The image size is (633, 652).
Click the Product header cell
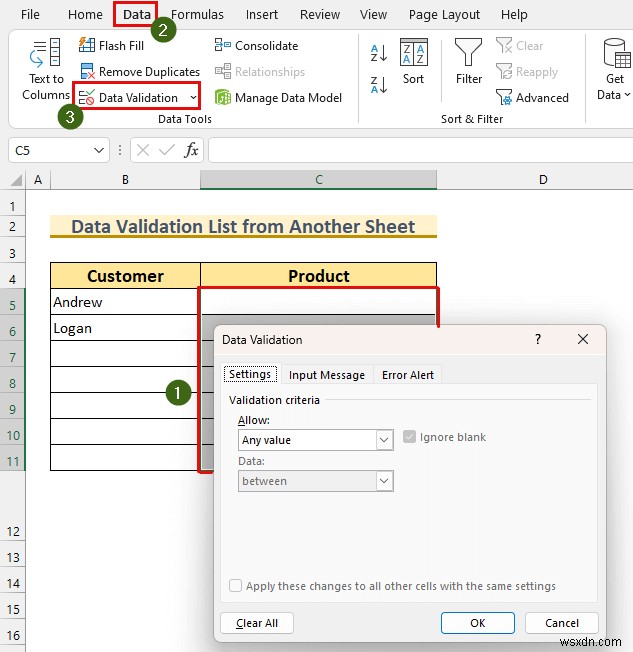319,276
